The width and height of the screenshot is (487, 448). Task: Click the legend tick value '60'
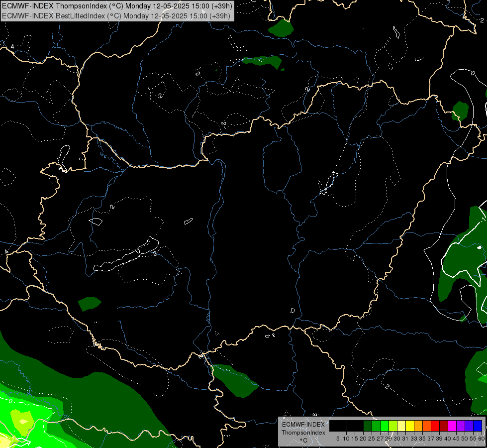(x=481, y=439)
